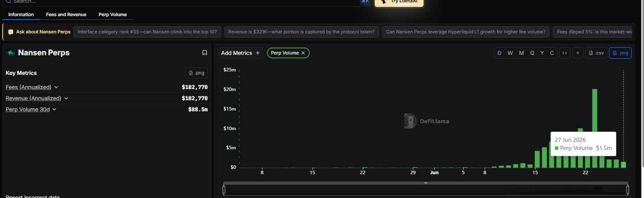The width and height of the screenshot is (644, 198).
Task: Click the center grip of range slider
Action: click(x=426, y=183)
